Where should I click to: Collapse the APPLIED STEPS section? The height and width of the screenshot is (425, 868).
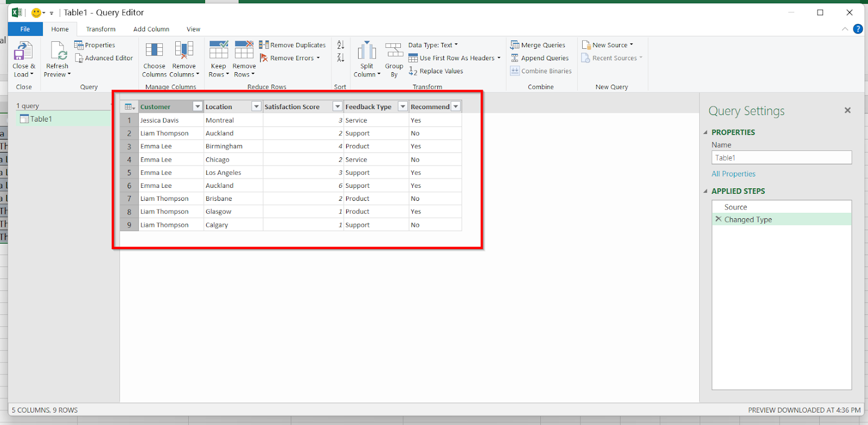pos(706,191)
